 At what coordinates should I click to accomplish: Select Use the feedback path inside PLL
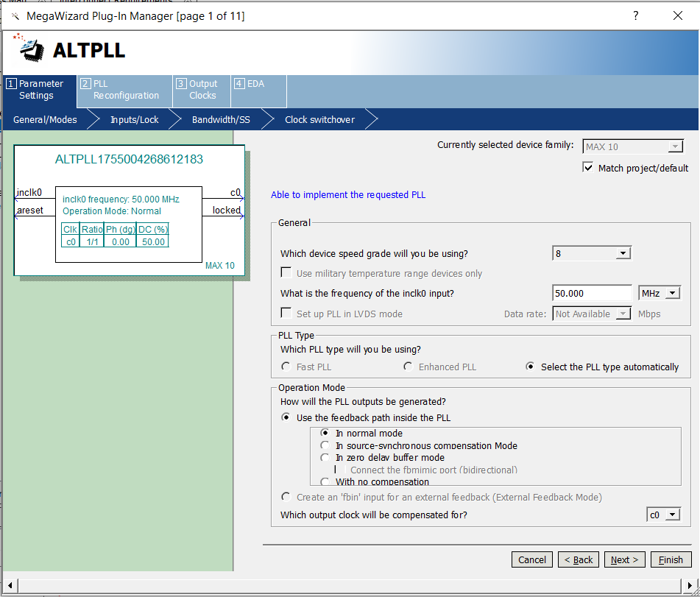click(x=286, y=417)
